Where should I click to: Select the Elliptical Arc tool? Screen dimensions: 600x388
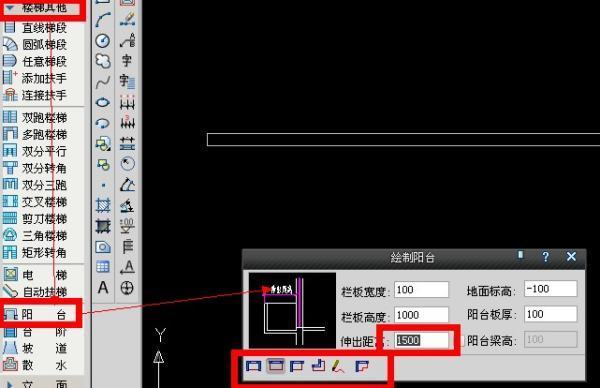point(103,123)
